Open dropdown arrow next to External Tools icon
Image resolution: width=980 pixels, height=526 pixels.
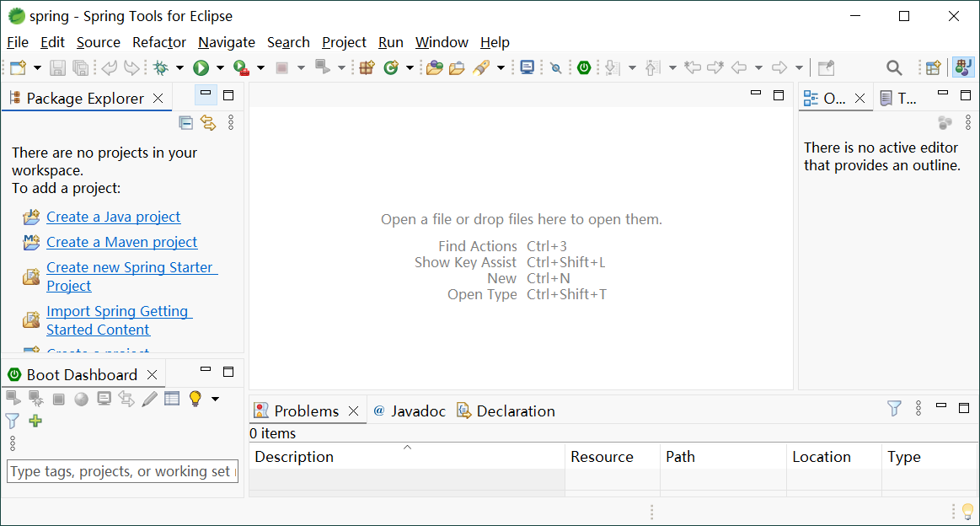pos(260,67)
